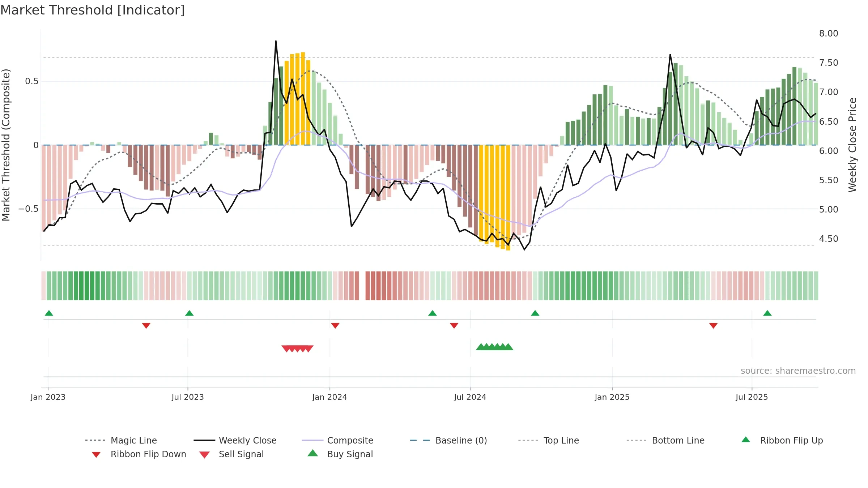
Task: Toggle the Bottom Line legend entry
Action: (665, 440)
